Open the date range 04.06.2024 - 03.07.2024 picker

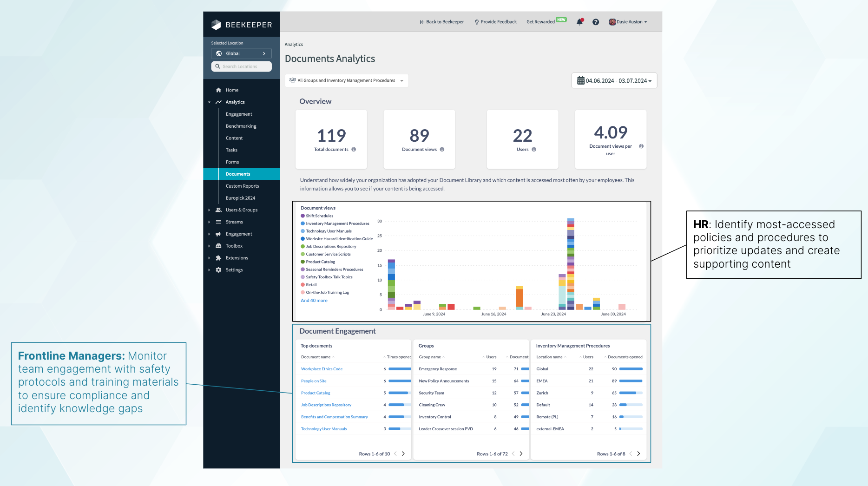[614, 80]
